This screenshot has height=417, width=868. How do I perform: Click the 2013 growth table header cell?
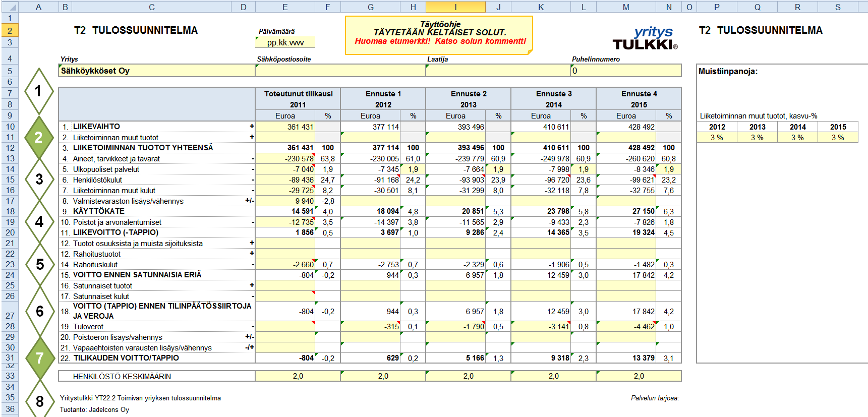[757, 127]
